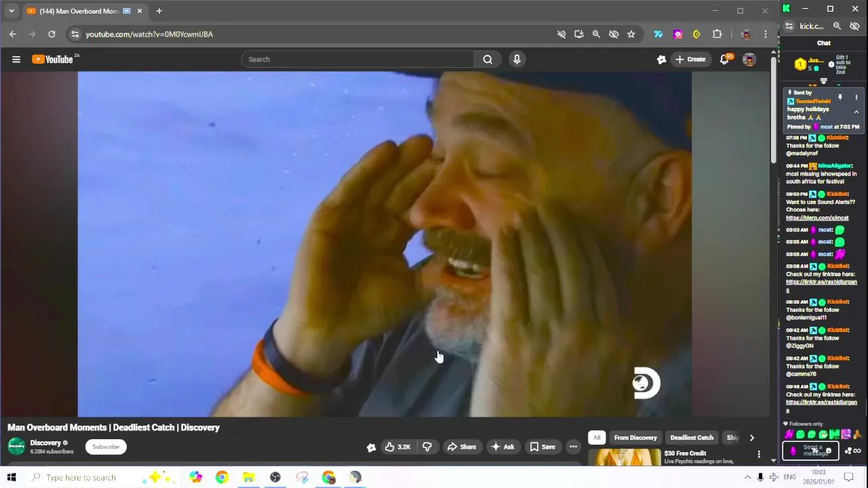The image size is (868, 488).
Task: Go back in Chrome browser
Action: click(x=13, y=34)
